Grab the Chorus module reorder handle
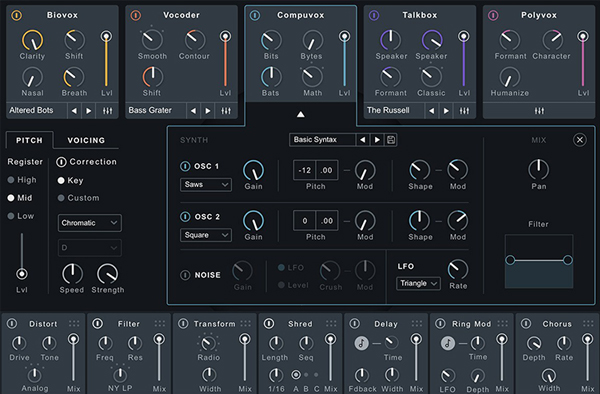Screen dimensions: 600x394 [x=589, y=324]
